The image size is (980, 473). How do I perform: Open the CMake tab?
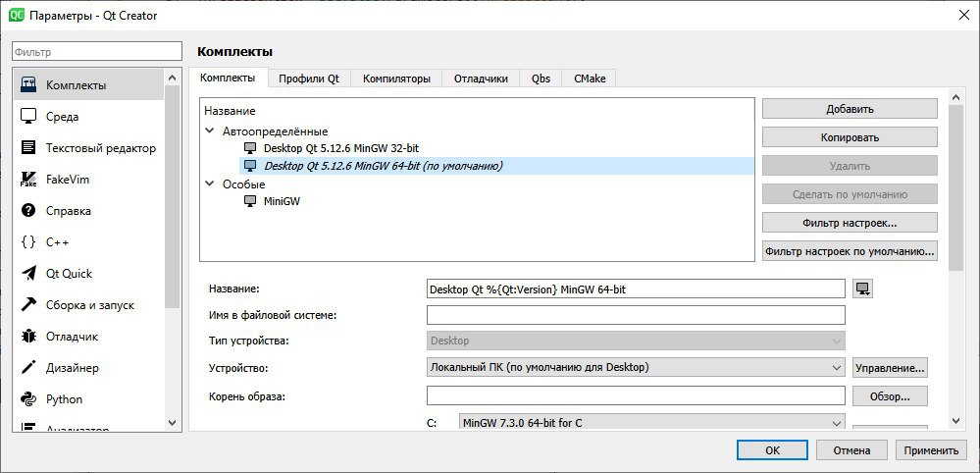(589, 79)
